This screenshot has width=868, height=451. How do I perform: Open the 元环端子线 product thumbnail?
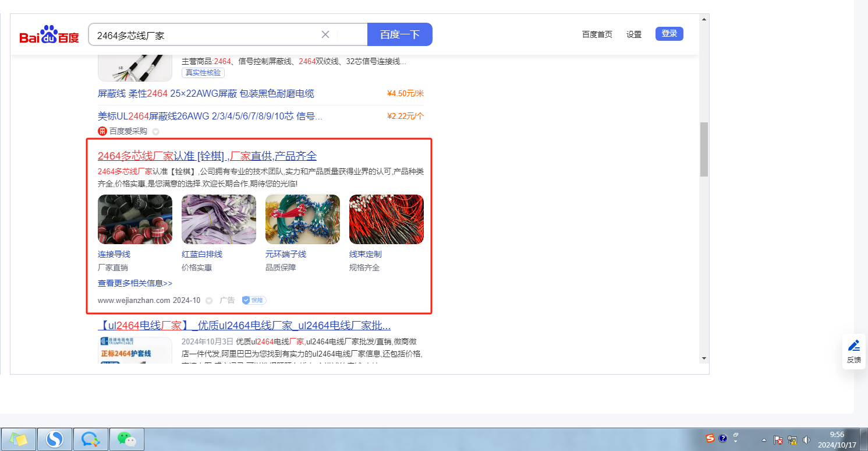pos(303,219)
